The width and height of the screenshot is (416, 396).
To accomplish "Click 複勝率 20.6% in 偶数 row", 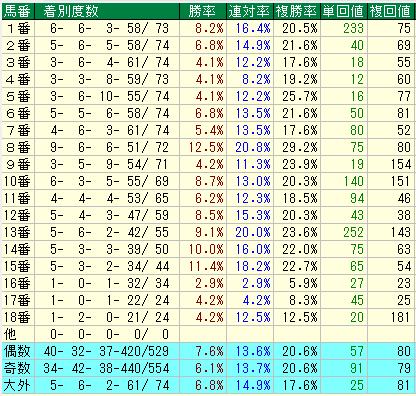I will [x=300, y=351].
